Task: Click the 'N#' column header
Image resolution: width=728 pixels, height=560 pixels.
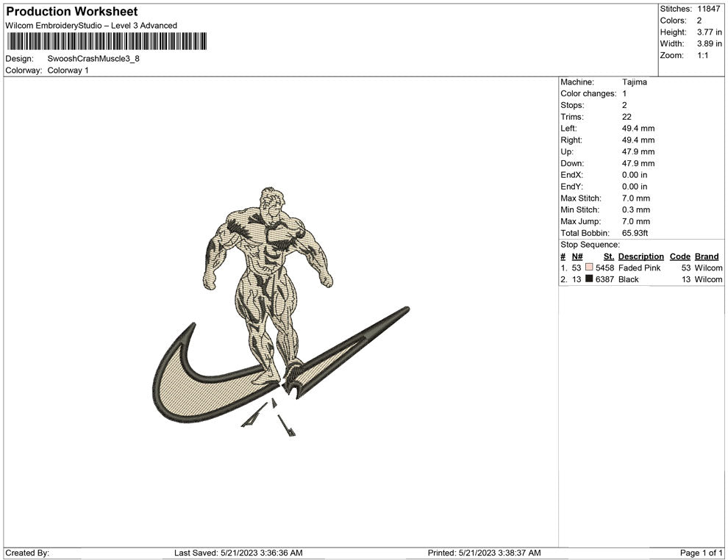Action: tap(577, 256)
